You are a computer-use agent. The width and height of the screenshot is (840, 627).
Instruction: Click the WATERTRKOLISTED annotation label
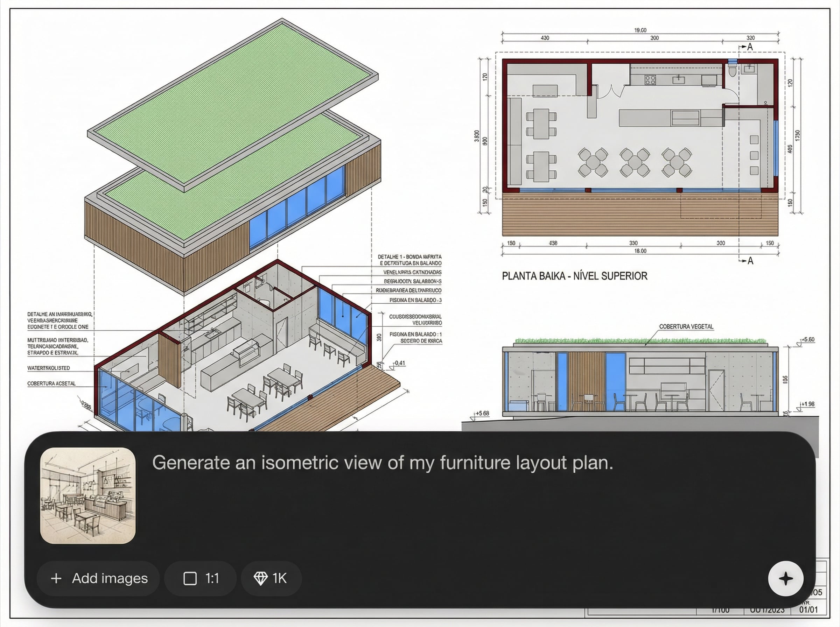(x=49, y=368)
